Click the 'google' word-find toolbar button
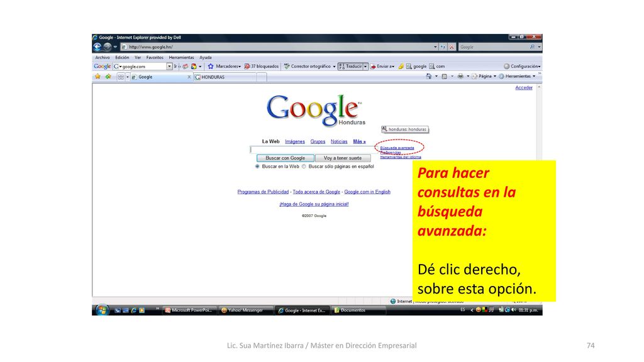Image resolution: width=644 pixels, height=362 pixels. pos(416,66)
